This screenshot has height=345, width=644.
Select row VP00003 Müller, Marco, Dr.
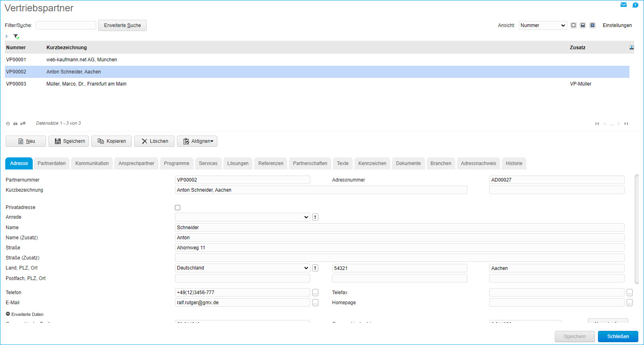point(317,84)
